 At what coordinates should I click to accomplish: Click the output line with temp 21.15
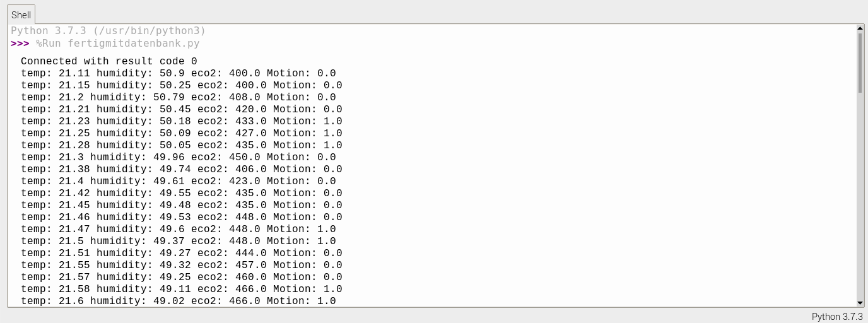(182, 85)
